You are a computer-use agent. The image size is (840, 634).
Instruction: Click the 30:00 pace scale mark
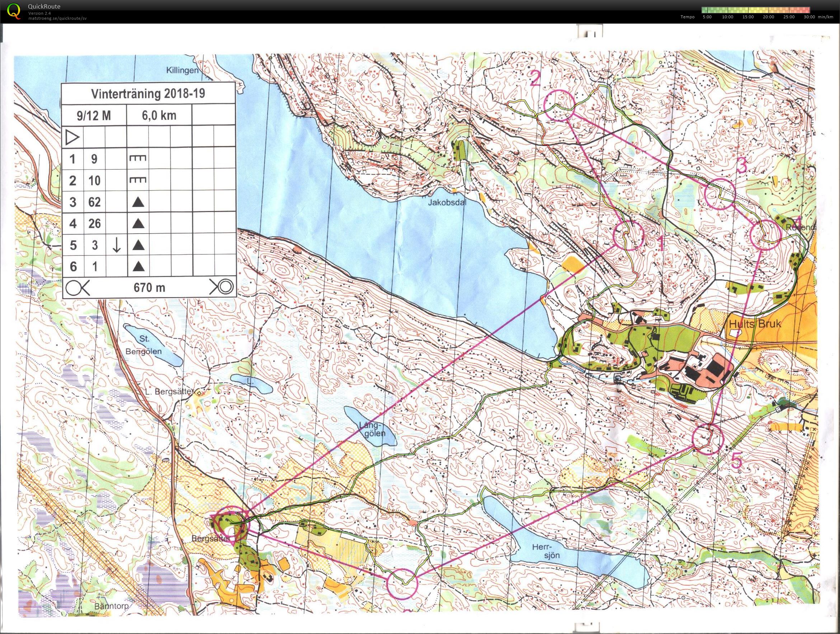click(809, 17)
